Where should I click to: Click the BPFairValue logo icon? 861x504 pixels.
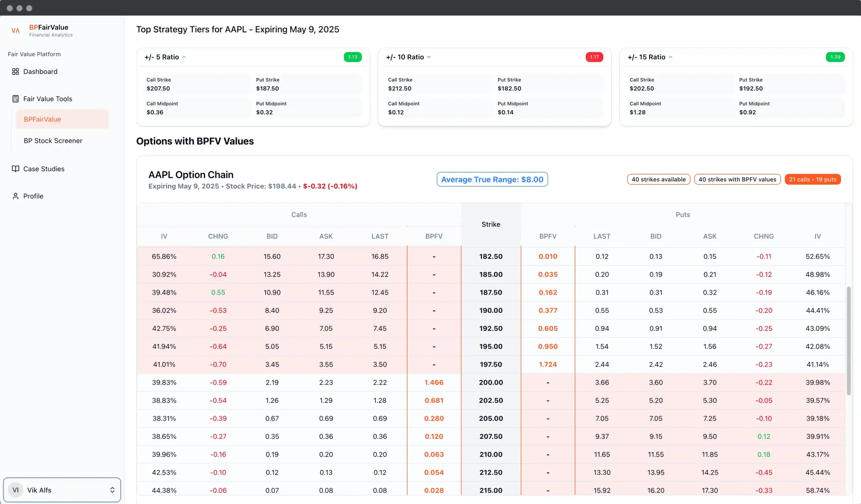[x=16, y=31]
